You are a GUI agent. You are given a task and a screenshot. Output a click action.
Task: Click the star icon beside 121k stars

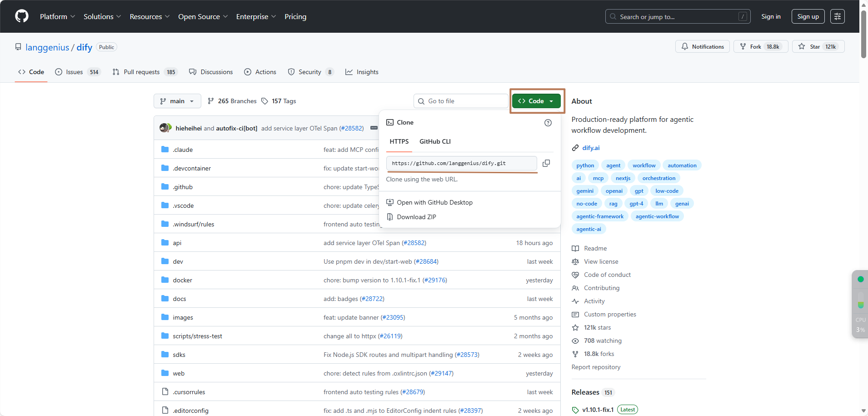575,327
